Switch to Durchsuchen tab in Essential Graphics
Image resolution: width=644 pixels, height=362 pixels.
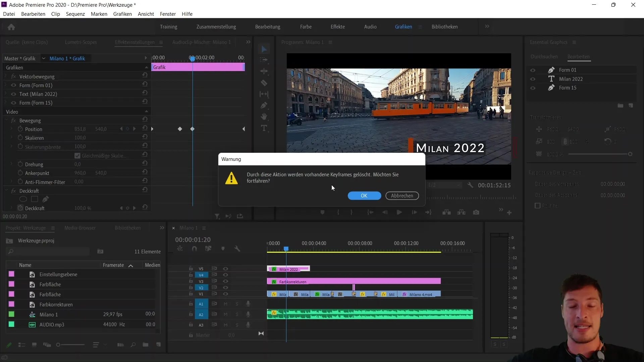(x=544, y=57)
